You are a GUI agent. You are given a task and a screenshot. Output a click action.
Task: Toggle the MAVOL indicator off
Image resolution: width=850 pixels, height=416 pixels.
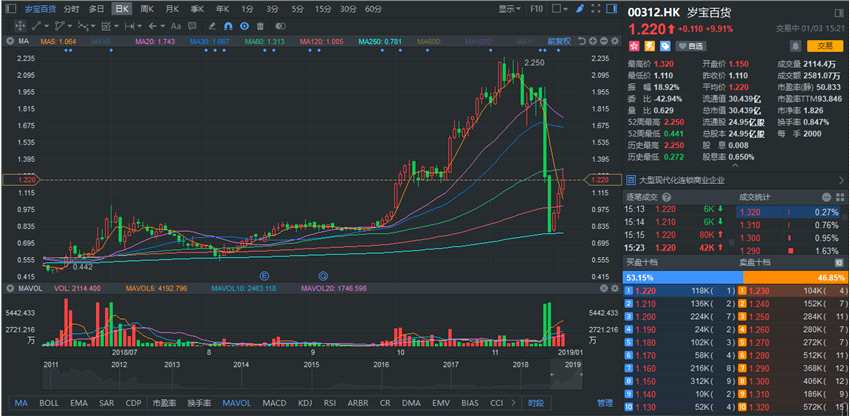(237, 403)
